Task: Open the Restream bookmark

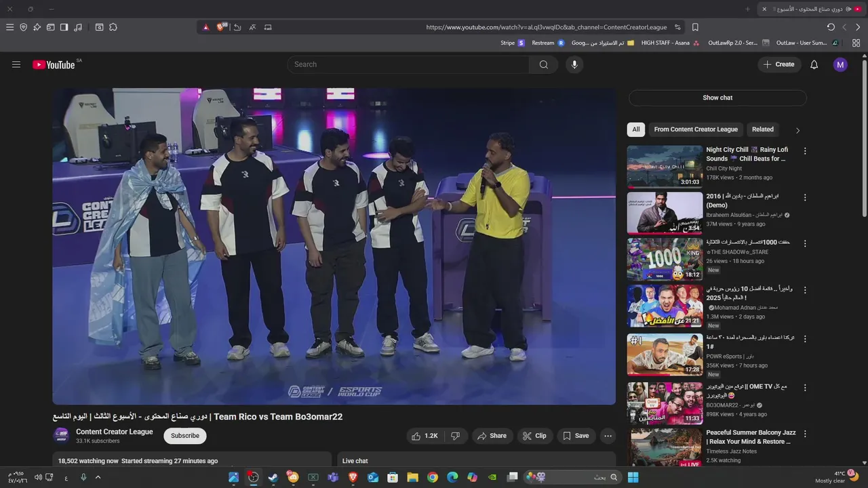Action: click(548, 43)
